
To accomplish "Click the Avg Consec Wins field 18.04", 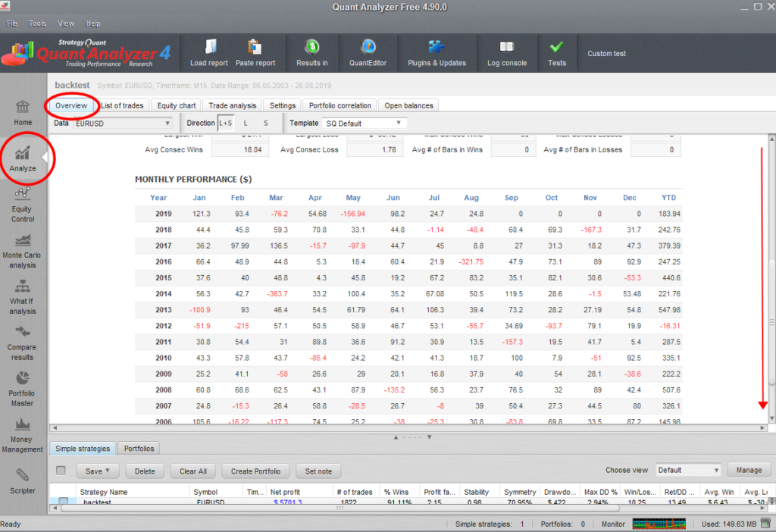I will point(240,149).
